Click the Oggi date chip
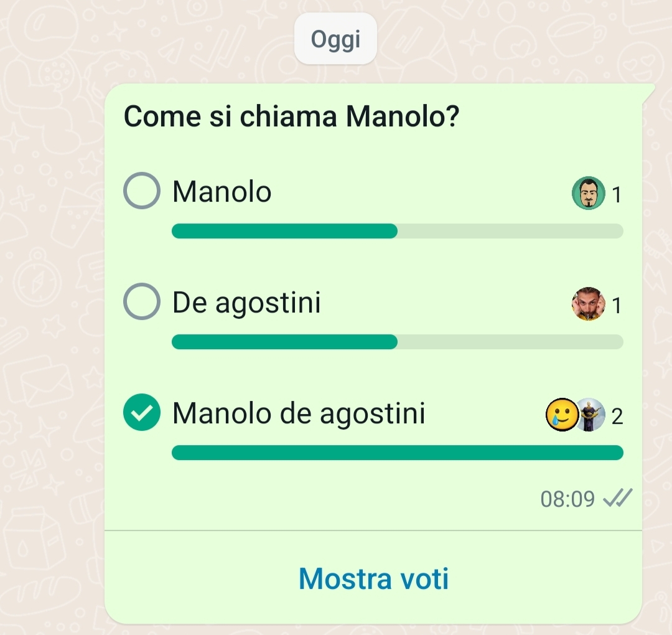672x635 pixels. [x=335, y=39]
